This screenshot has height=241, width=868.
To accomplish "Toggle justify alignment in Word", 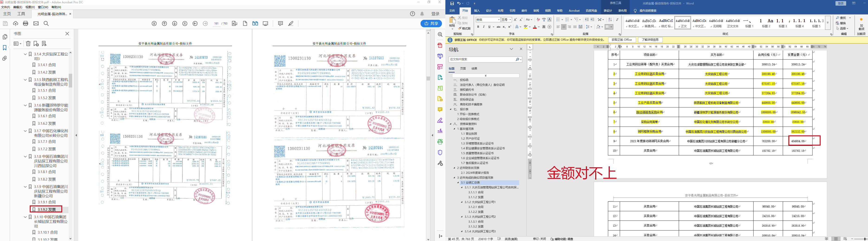I will click(575, 27).
